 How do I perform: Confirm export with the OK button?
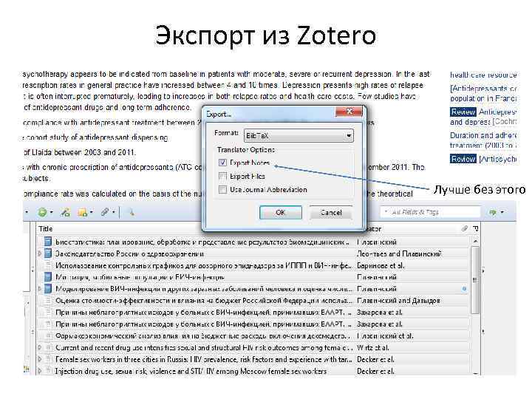click(281, 212)
